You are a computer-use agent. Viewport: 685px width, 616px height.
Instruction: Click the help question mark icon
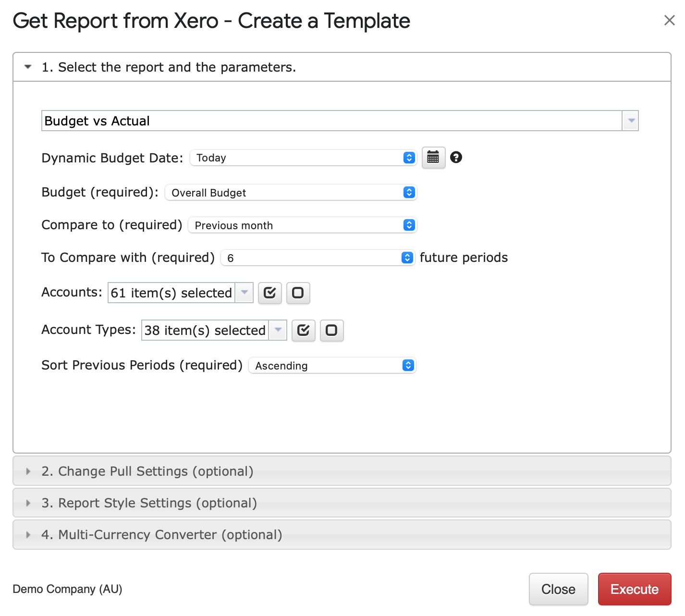(x=456, y=157)
